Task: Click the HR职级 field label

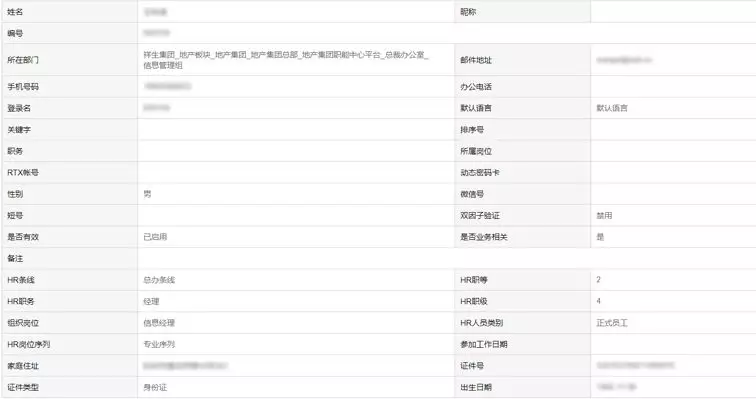Action: click(473, 301)
